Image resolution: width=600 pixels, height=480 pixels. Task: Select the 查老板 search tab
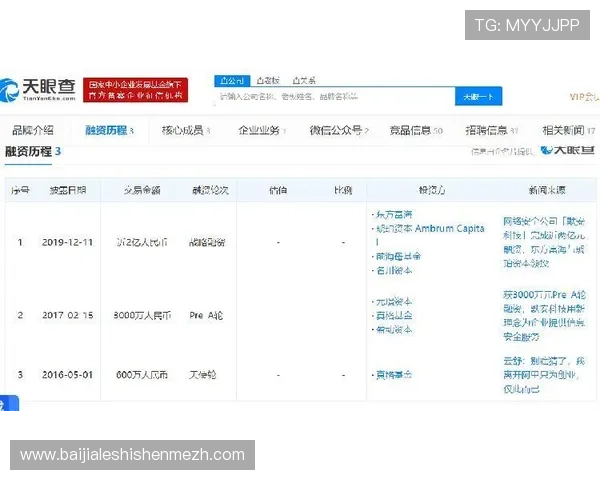[268, 80]
